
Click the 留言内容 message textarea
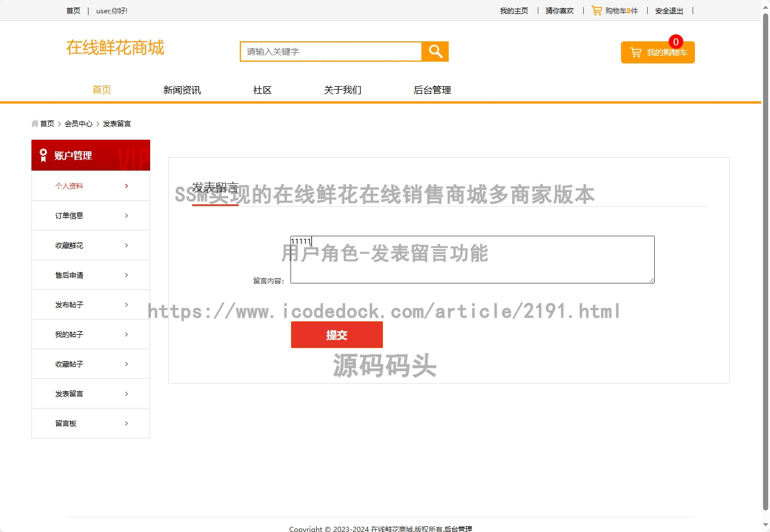point(473,260)
